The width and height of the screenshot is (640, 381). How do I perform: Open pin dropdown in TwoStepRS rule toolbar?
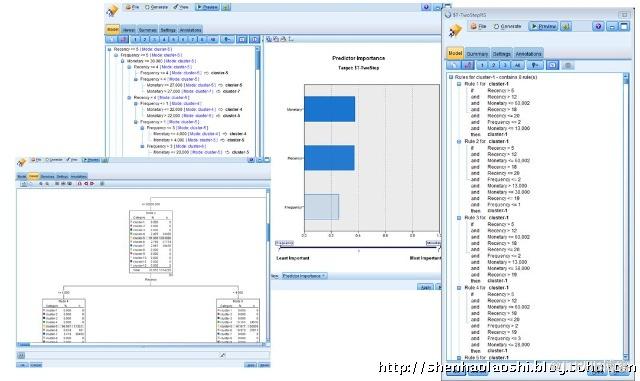(535, 65)
